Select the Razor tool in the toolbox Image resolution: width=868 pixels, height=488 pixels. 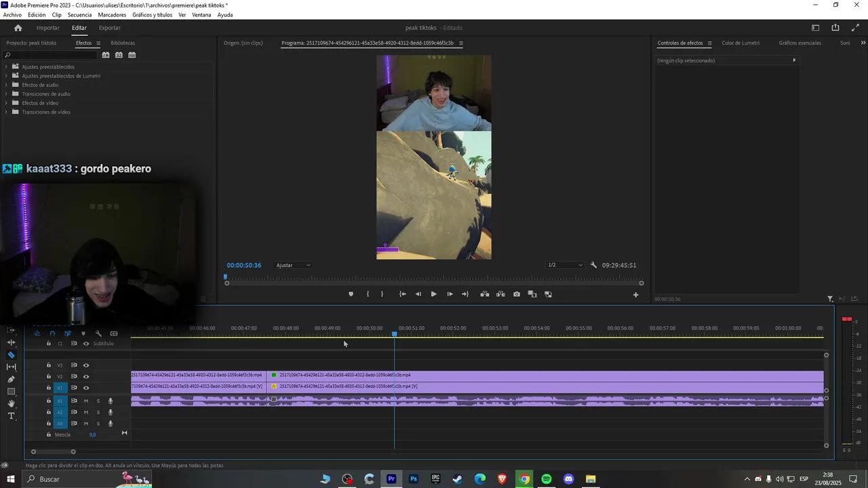tap(12, 355)
